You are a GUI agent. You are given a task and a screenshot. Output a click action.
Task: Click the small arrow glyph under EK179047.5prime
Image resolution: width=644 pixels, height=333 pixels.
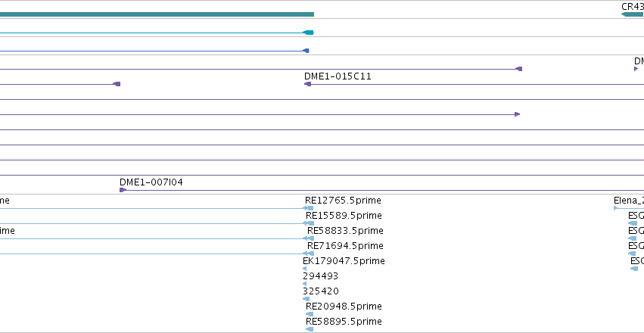[304, 269]
